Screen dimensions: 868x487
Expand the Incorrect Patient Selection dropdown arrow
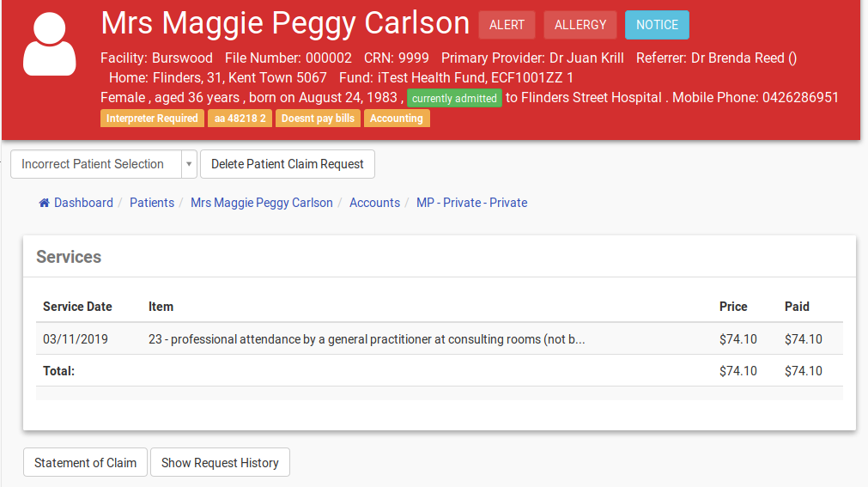[189, 164]
